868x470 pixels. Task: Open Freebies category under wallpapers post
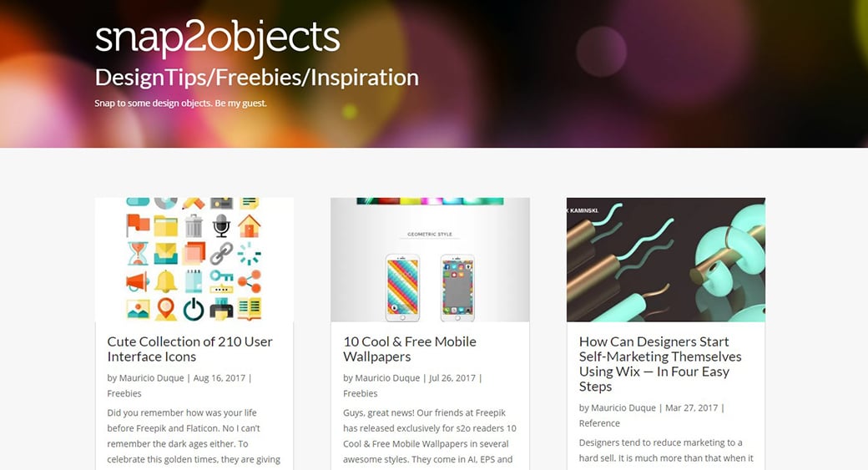pyautogui.click(x=360, y=393)
